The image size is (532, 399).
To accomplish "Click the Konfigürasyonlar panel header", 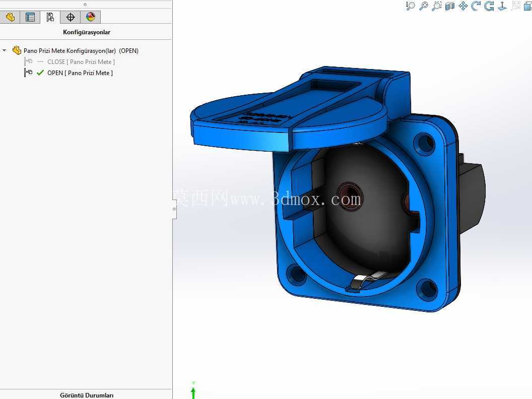I will 87,32.
